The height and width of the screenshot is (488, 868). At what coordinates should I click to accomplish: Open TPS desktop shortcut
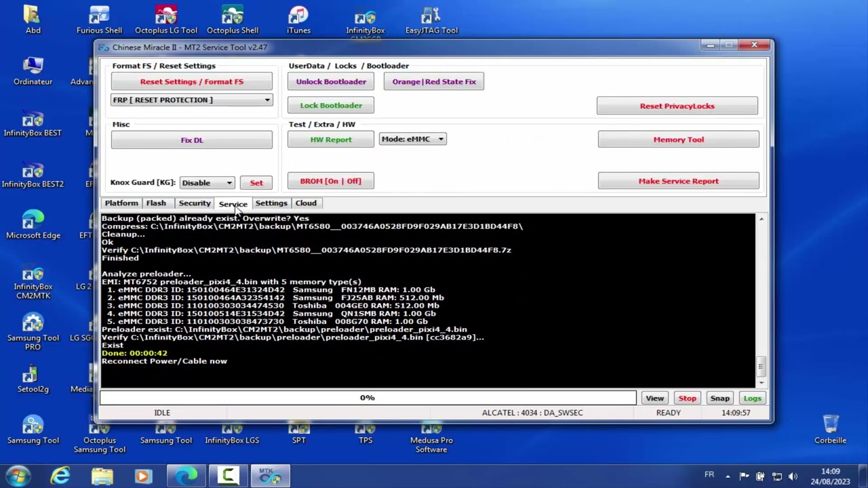tap(365, 432)
